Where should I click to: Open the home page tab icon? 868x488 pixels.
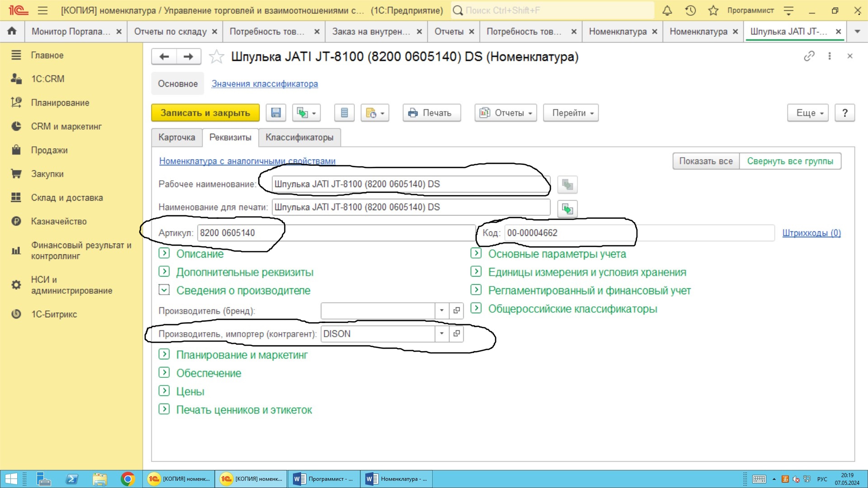12,31
